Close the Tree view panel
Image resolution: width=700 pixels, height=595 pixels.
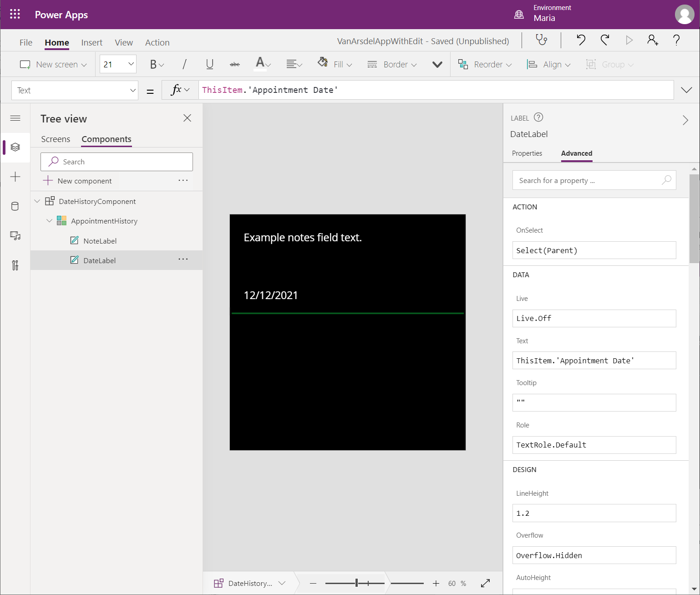tap(187, 118)
